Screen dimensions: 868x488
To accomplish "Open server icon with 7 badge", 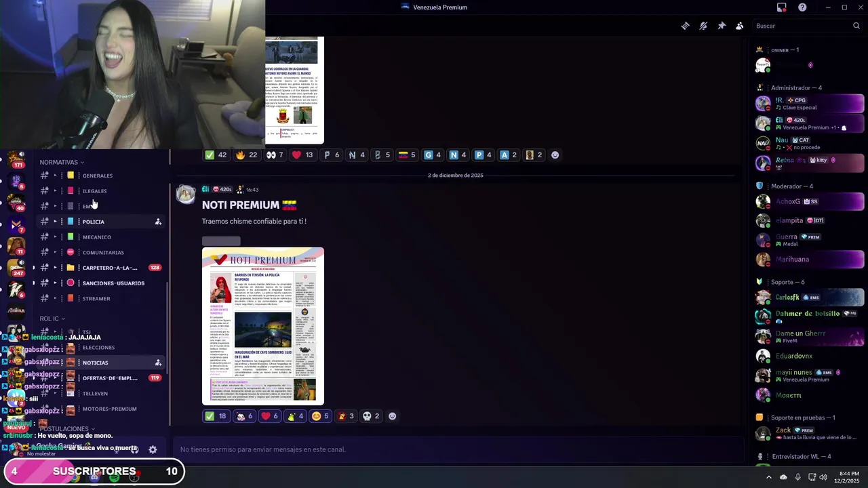I will pos(16,224).
